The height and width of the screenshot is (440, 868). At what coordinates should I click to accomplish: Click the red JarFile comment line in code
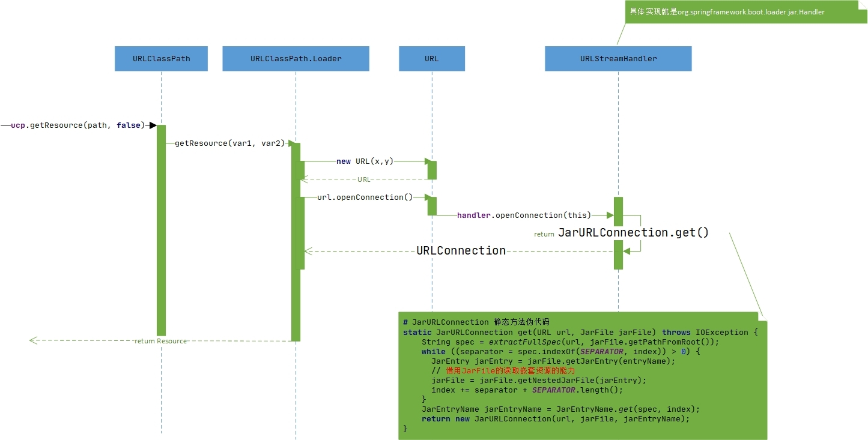tap(495, 371)
